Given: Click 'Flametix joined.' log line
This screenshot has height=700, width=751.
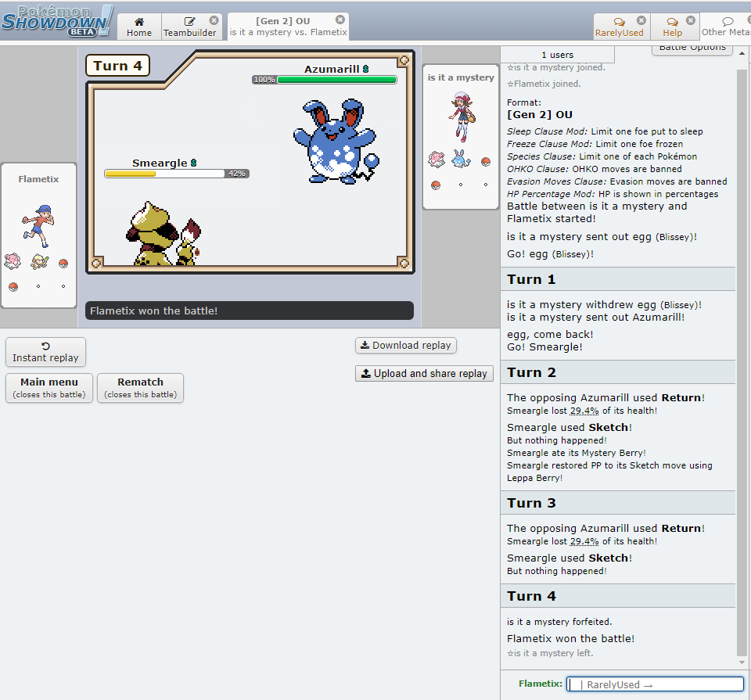Looking at the screenshot, I should [x=544, y=84].
